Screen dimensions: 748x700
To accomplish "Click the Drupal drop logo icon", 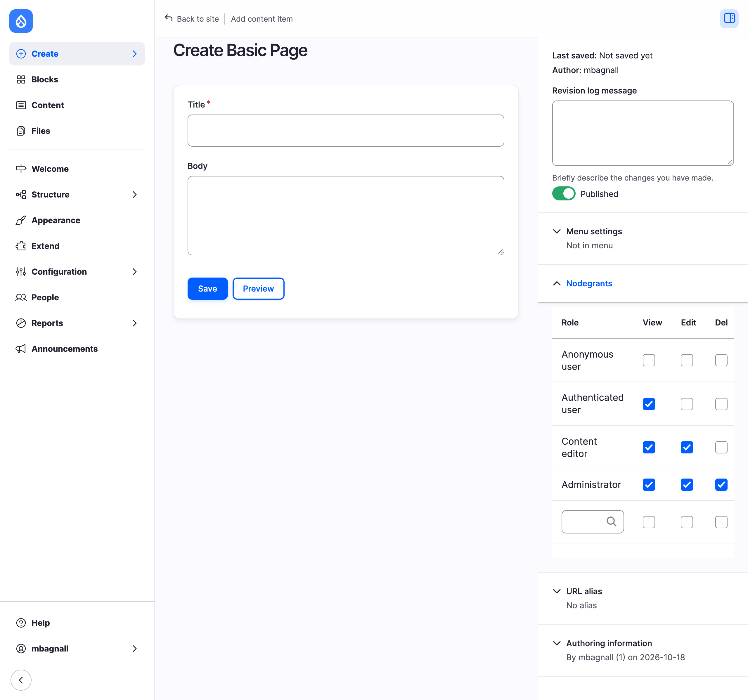I will click(21, 21).
